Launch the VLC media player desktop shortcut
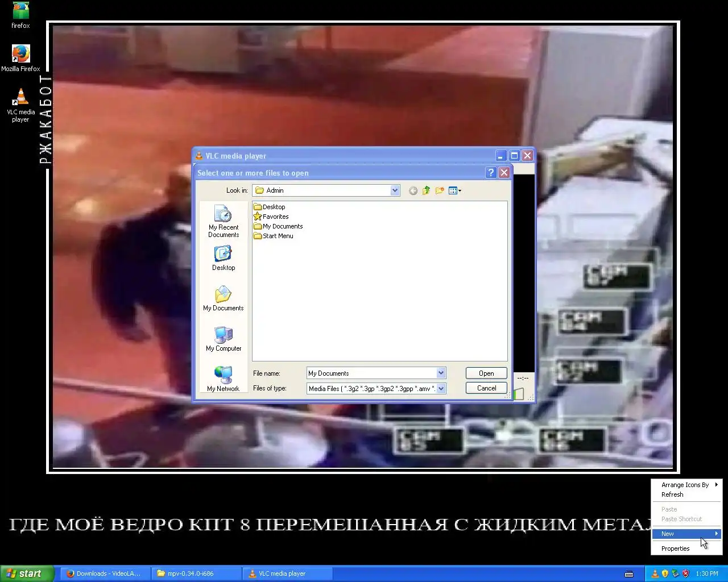This screenshot has height=582, width=728. coord(20,105)
